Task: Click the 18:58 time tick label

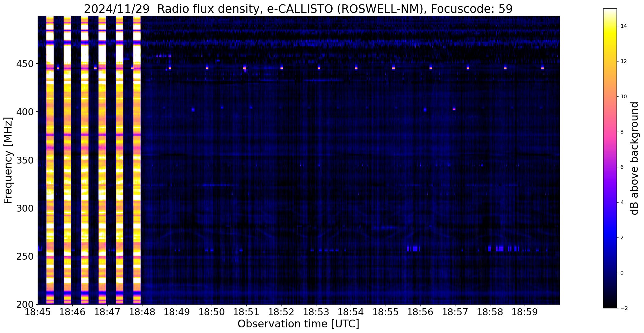Action: 490,312
